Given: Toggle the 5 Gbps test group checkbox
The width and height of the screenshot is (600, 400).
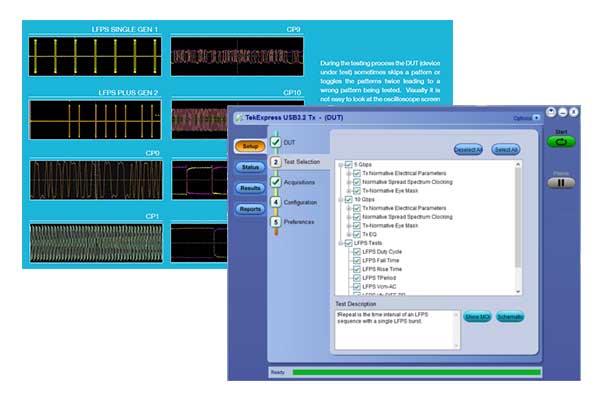Looking at the screenshot, I should [347, 165].
